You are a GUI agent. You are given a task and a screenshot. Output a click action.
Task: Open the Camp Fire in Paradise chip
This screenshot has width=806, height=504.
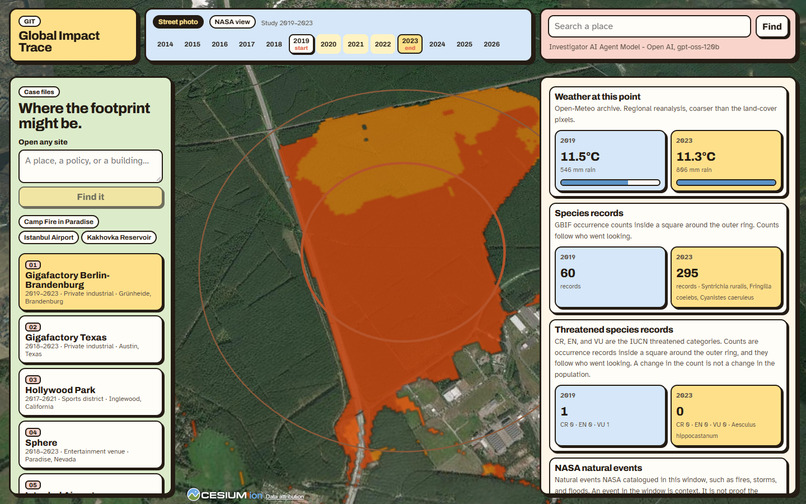(59, 222)
